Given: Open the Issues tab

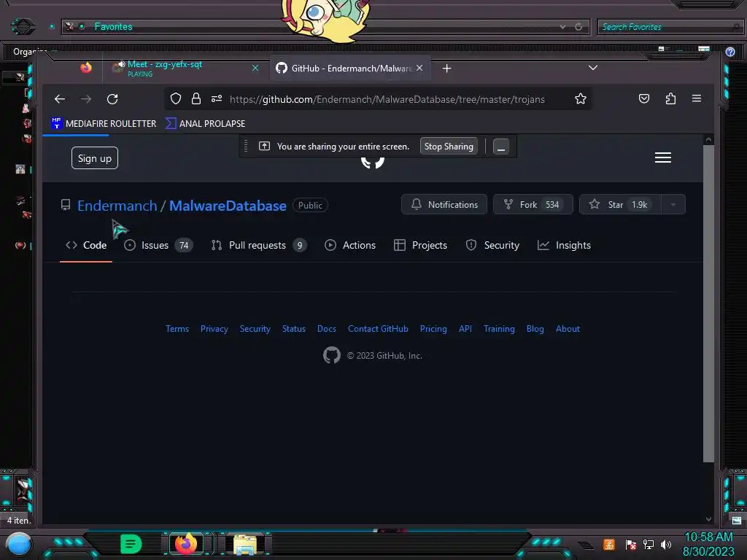Looking at the screenshot, I should 158,245.
